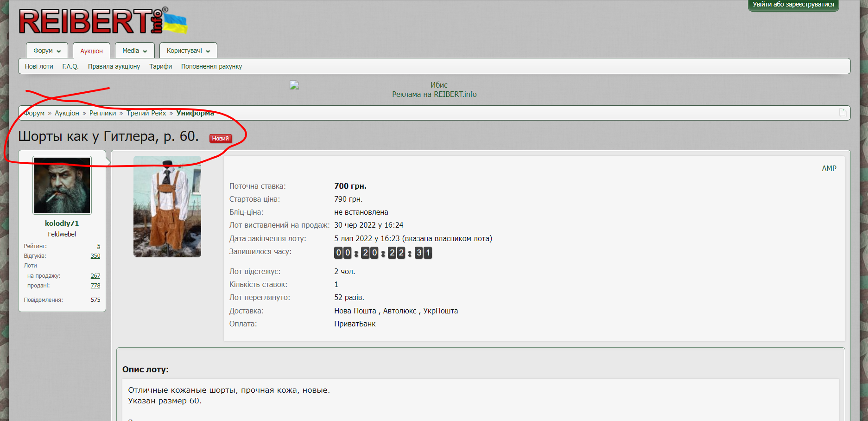
Task: Expand the Форум dropdown menu
Action: (47, 51)
